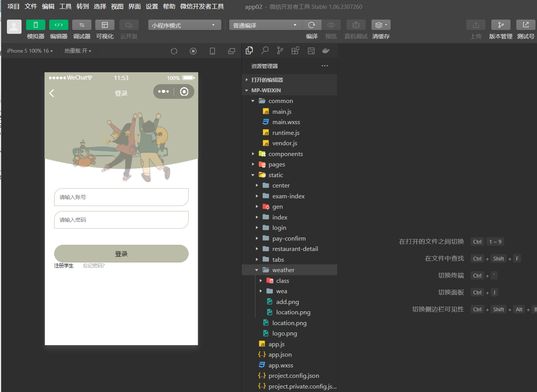Expand the login folder

point(290,228)
